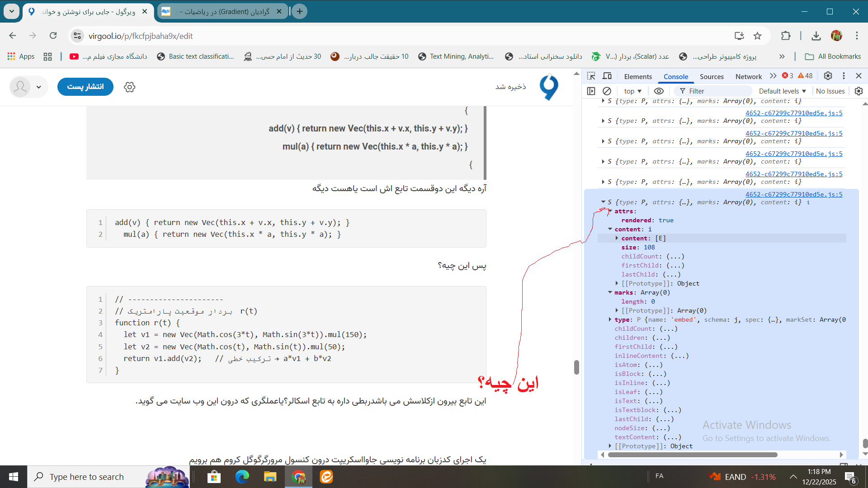The width and height of the screenshot is (868, 488).
Task: Open the Chrome downloads icon
Action: 816,36
